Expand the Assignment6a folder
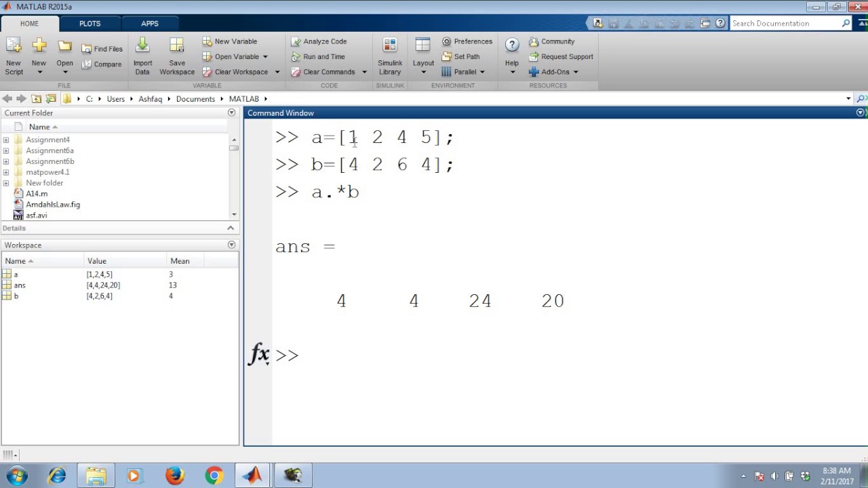 [6, 150]
